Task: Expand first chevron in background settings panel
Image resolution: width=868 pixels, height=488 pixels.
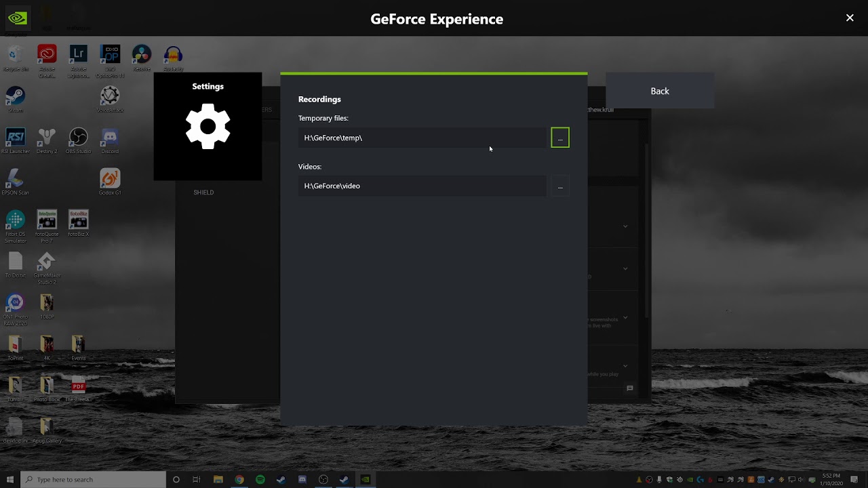Action: click(x=625, y=226)
